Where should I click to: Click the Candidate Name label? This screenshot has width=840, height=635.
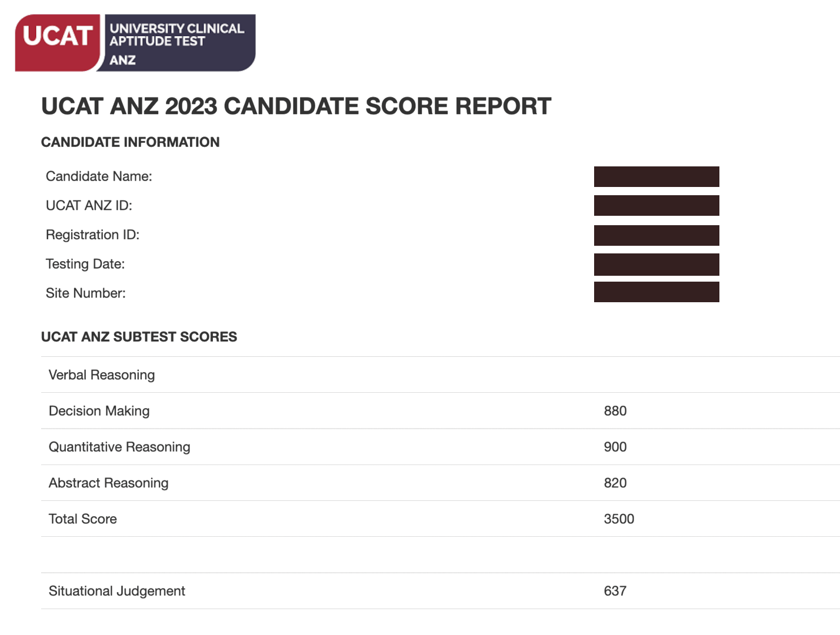[99, 176]
